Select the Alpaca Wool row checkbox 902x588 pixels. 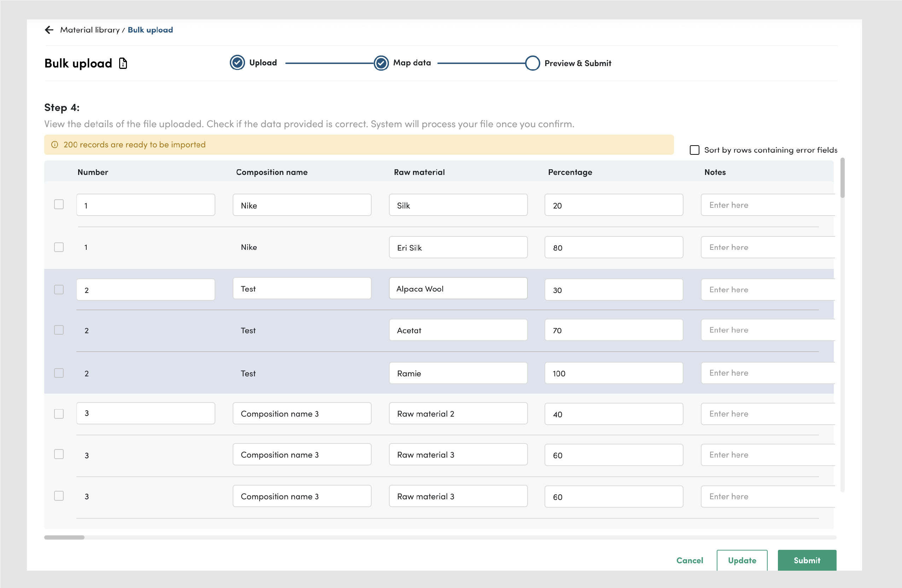59,290
